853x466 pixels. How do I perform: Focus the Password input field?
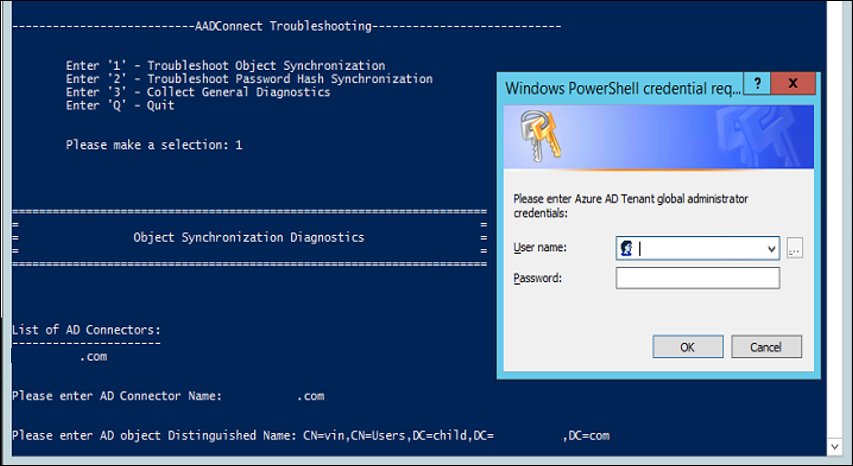(697, 278)
